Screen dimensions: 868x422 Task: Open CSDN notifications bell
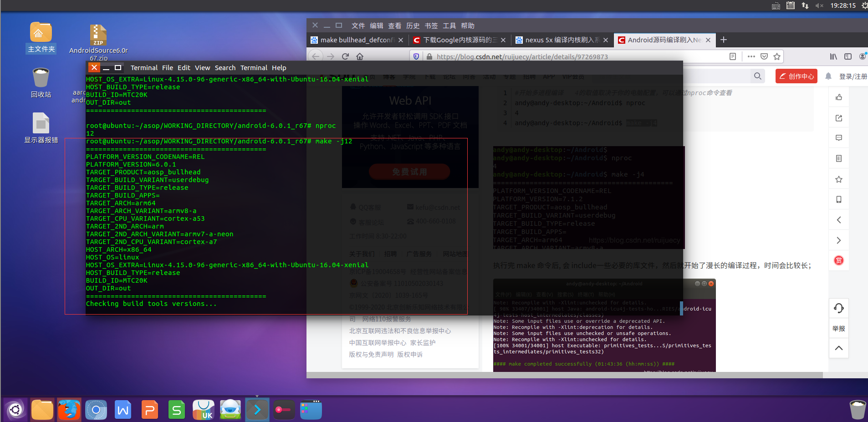tap(828, 76)
